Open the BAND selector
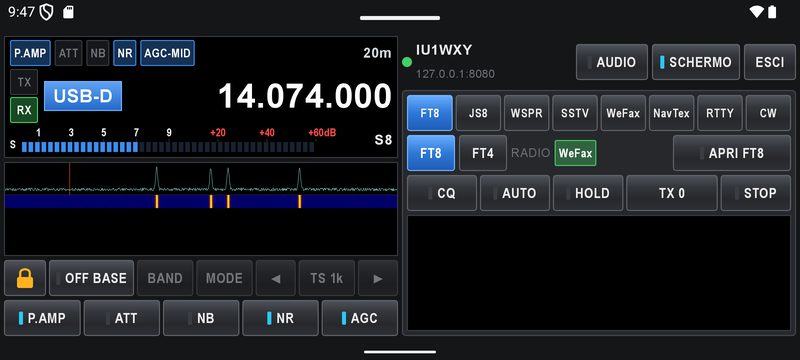800x360 pixels. (165, 278)
